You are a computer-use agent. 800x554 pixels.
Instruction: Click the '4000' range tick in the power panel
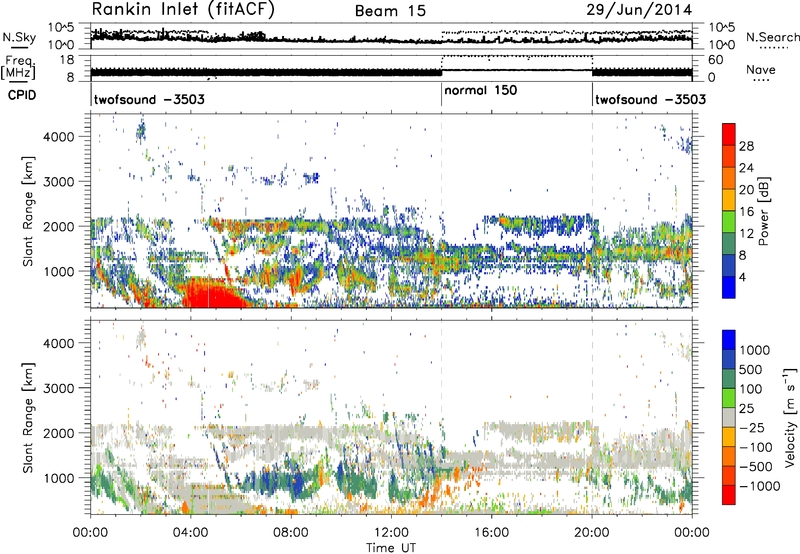click(59, 136)
